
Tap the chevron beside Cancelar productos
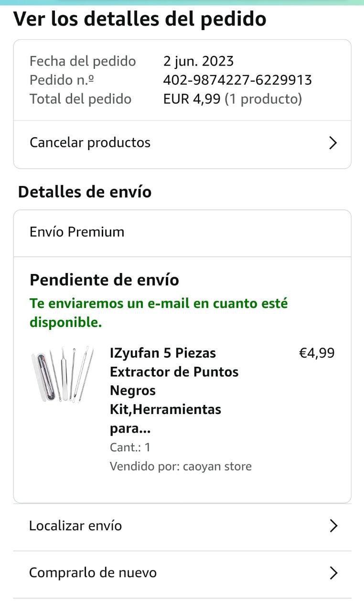(x=333, y=143)
